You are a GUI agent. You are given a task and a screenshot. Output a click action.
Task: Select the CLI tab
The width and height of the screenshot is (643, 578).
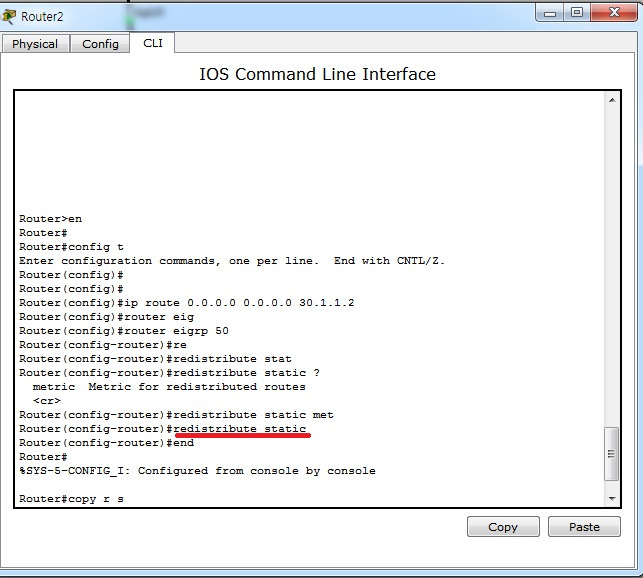tap(153, 43)
